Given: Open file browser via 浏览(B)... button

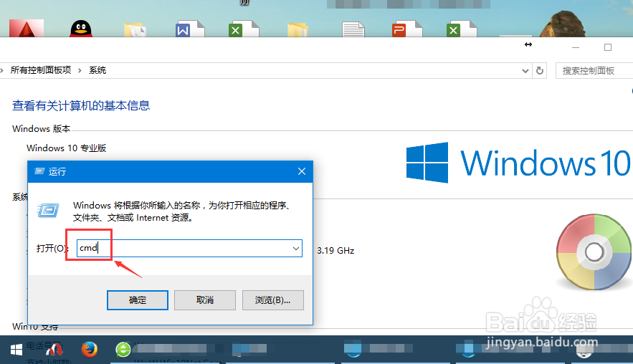Looking at the screenshot, I should point(272,300).
